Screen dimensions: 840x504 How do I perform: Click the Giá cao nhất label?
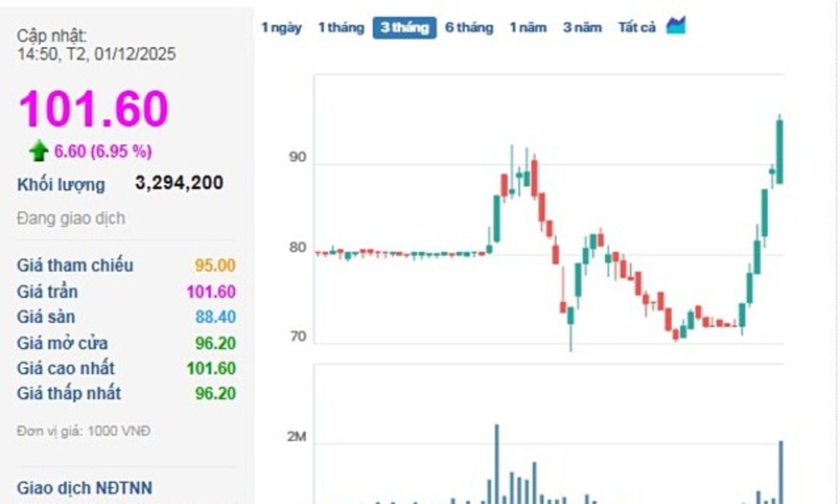(x=66, y=368)
